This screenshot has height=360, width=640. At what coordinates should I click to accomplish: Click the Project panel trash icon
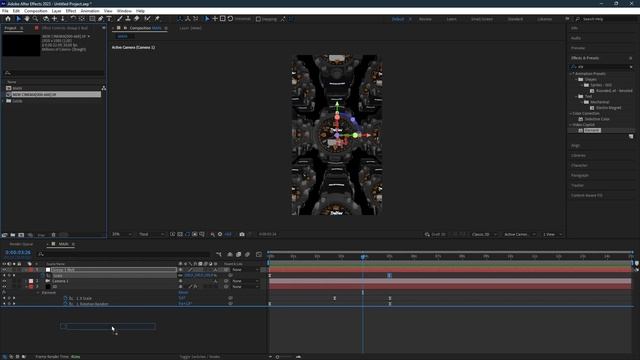(53, 235)
